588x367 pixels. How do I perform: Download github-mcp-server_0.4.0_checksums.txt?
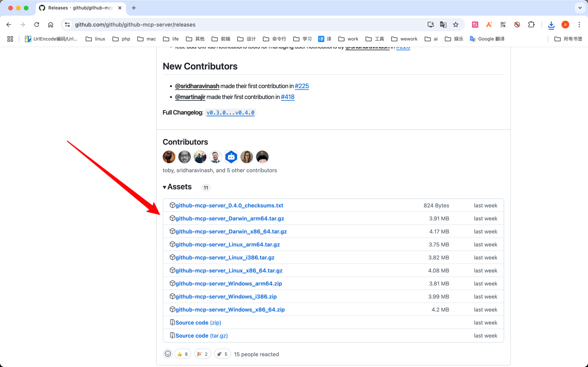click(x=229, y=205)
